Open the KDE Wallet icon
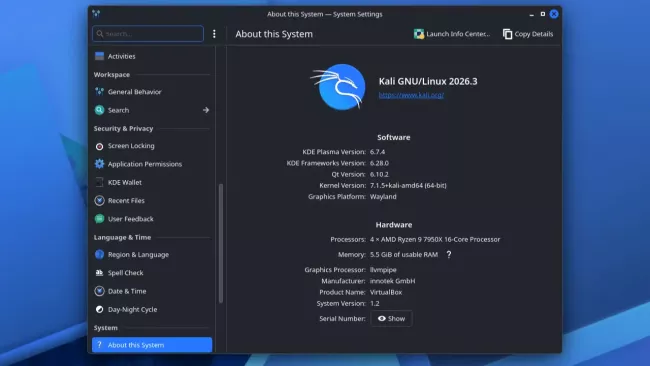The image size is (650, 366). pyautogui.click(x=99, y=182)
